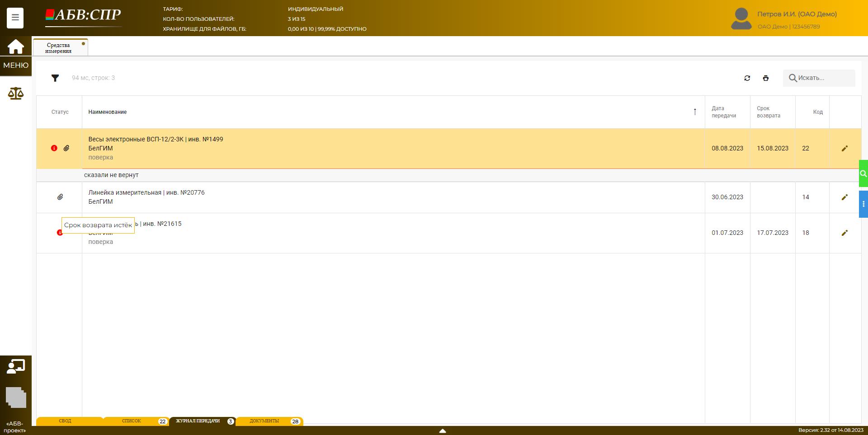Open the СПИСОК tab
This screenshot has width=868, height=435.
[132, 421]
